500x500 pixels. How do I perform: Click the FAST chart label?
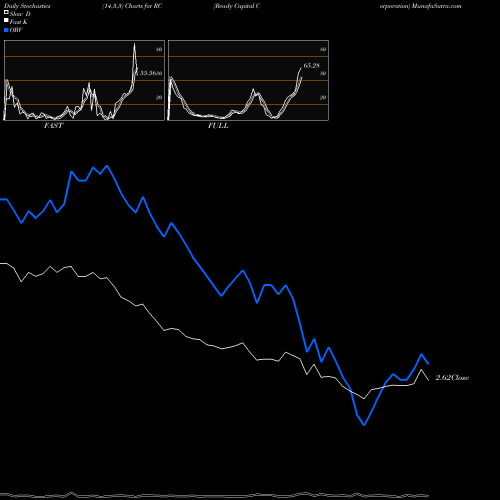(53, 126)
